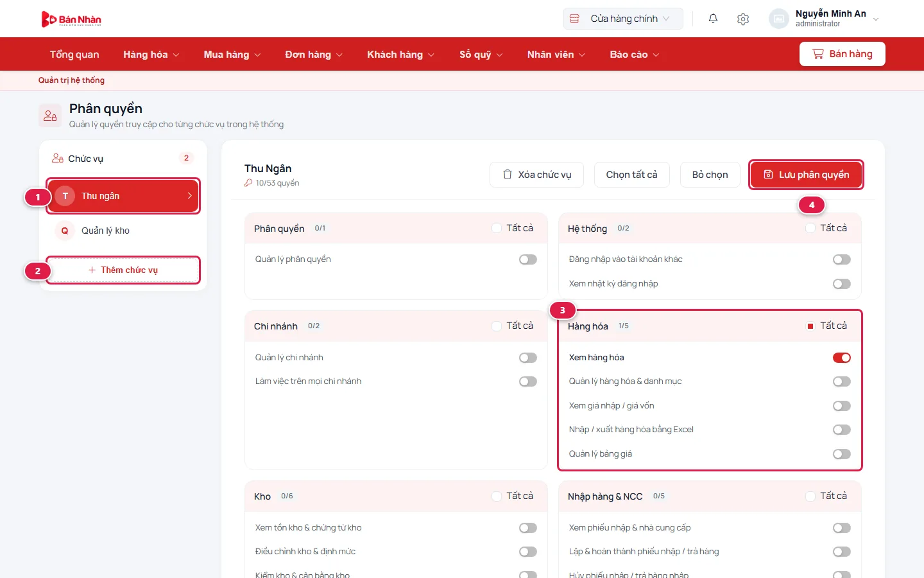This screenshot has height=578, width=924.
Task: Open the Báo cáo menu
Action: (x=635, y=55)
